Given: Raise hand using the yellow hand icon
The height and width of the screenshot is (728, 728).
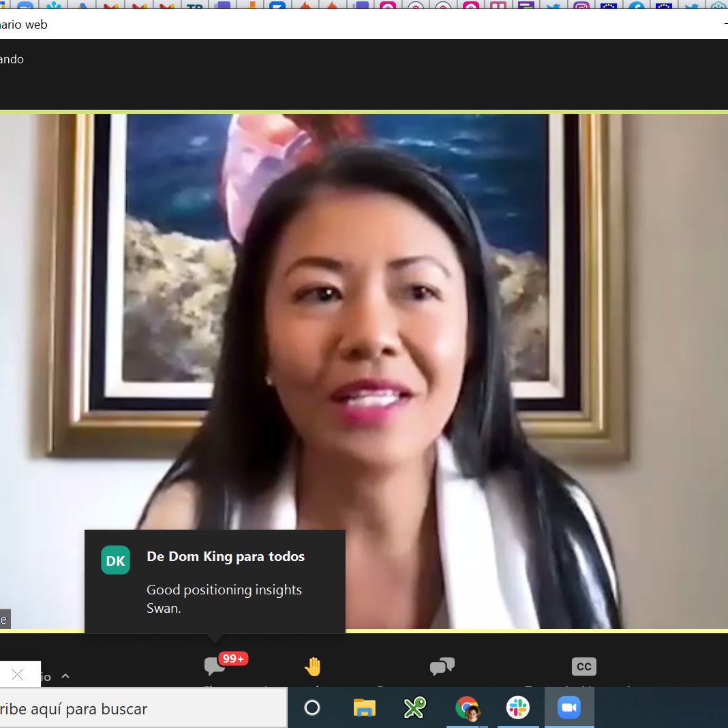Looking at the screenshot, I should click(x=312, y=666).
